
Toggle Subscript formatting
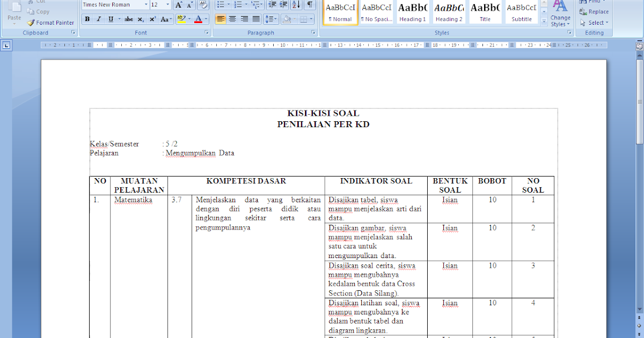141,19
